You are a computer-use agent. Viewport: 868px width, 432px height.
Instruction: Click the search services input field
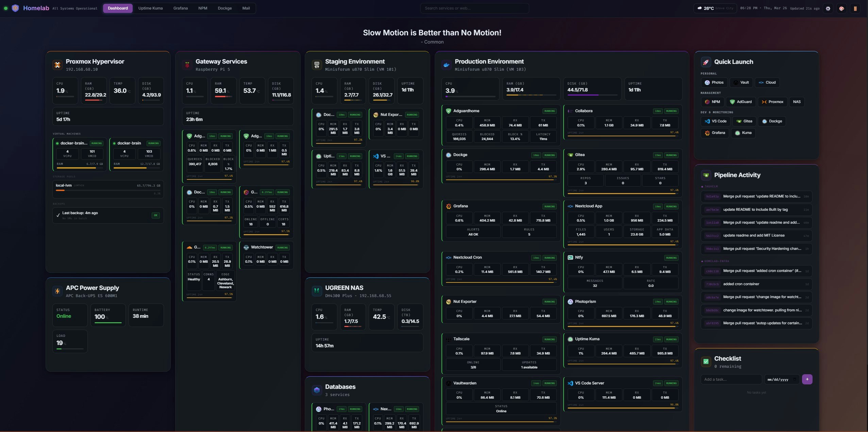pos(474,8)
